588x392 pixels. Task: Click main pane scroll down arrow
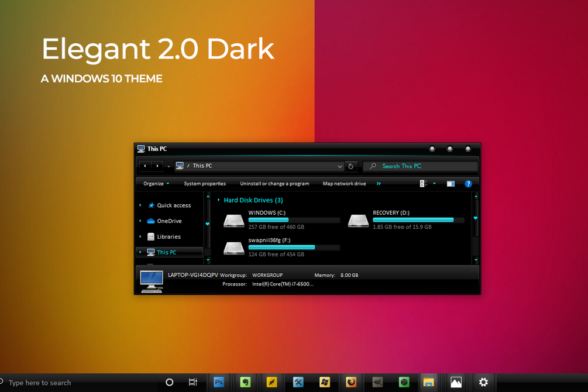pos(476,260)
